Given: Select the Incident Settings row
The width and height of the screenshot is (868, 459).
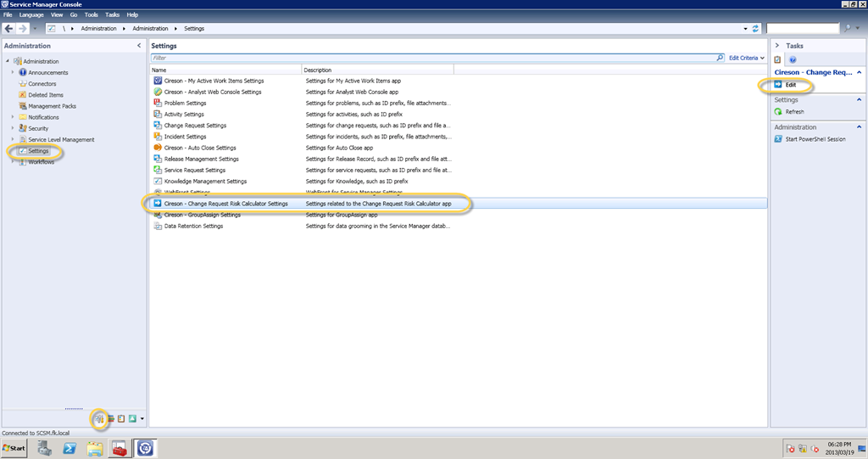Looking at the screenshot, I should click(185, 137).
